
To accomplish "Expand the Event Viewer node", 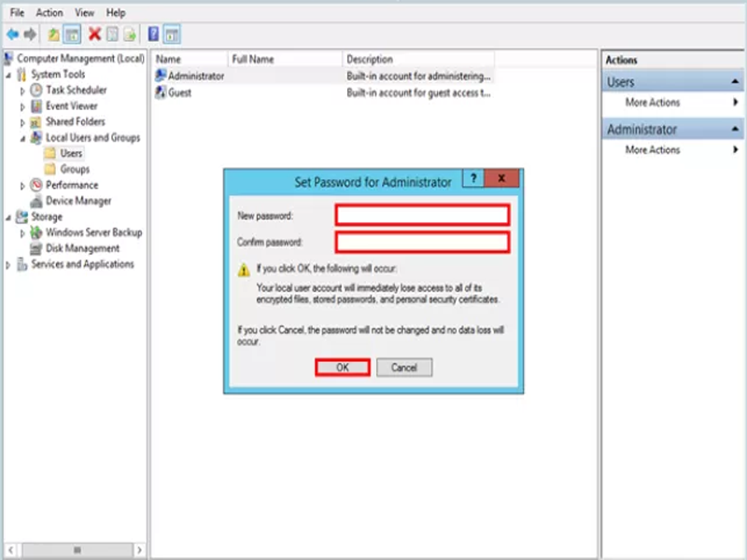I will pos(22,106).
